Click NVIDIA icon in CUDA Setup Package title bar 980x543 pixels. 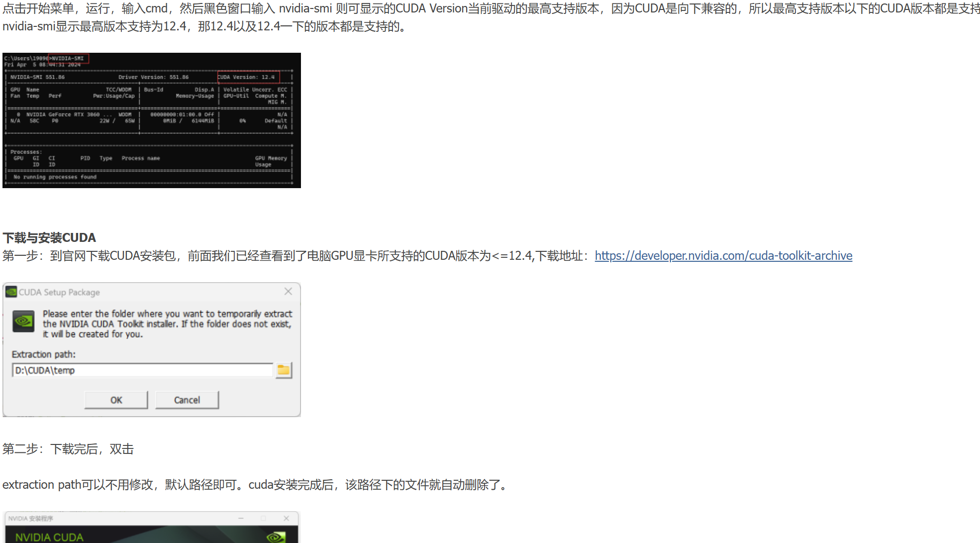[x=11, y=292]
